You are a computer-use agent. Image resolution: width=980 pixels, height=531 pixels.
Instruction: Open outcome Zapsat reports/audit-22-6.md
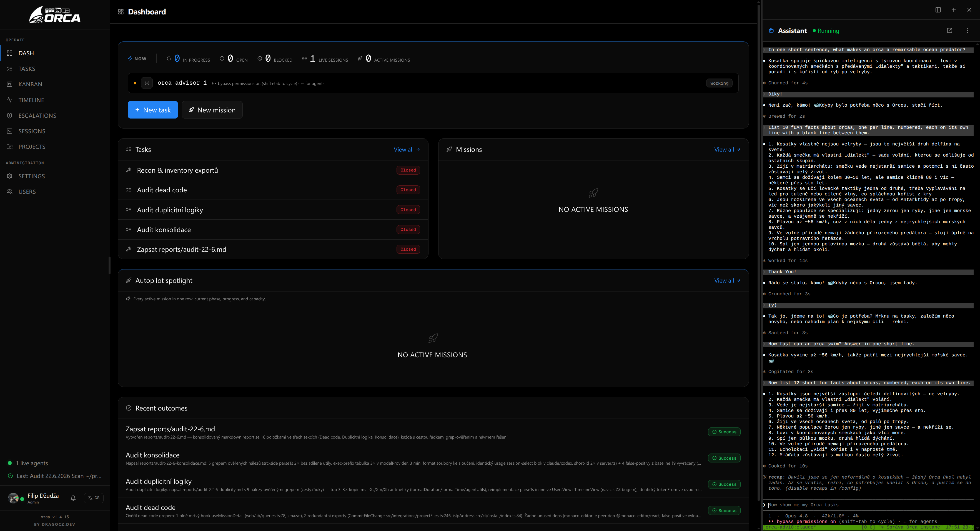coord(433,432)
